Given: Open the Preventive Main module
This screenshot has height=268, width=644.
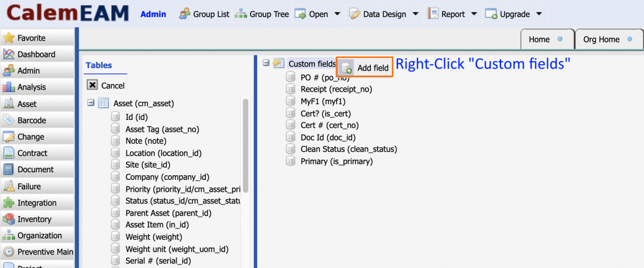Looking at the screenshot, I should coord(37,252).
